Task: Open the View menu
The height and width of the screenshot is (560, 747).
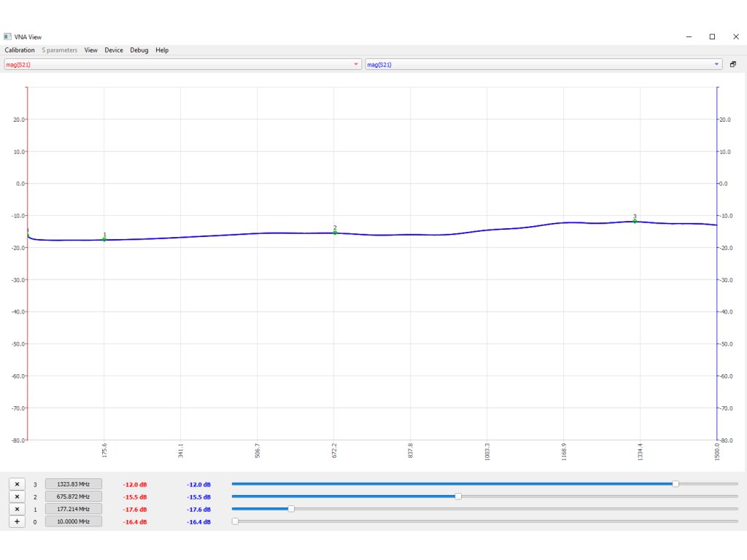Action: 90,50
